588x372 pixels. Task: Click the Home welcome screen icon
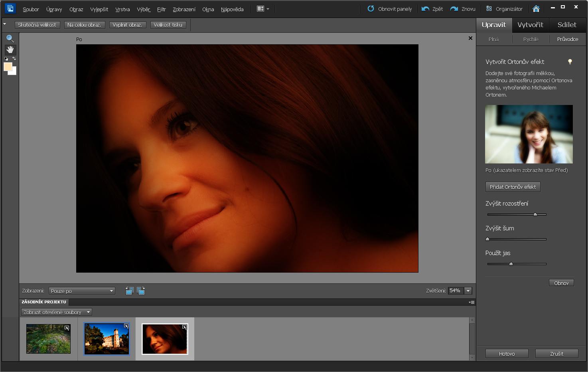[536, 9]
